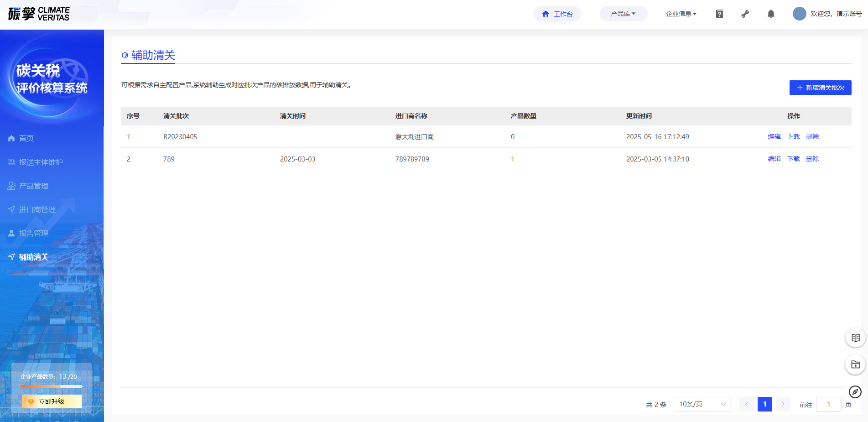Screen dimensions: 868x422
Task: Click the floating compass icon
Action: coord(855,392)
